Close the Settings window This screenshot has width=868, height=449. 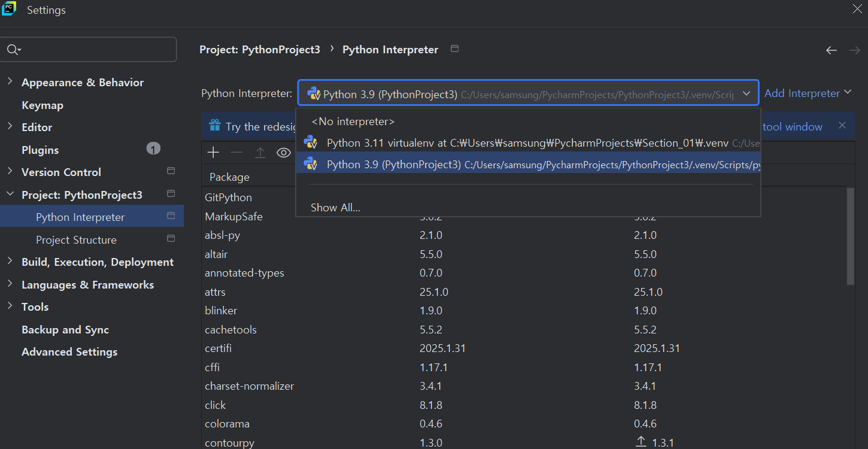click(857, 8)
